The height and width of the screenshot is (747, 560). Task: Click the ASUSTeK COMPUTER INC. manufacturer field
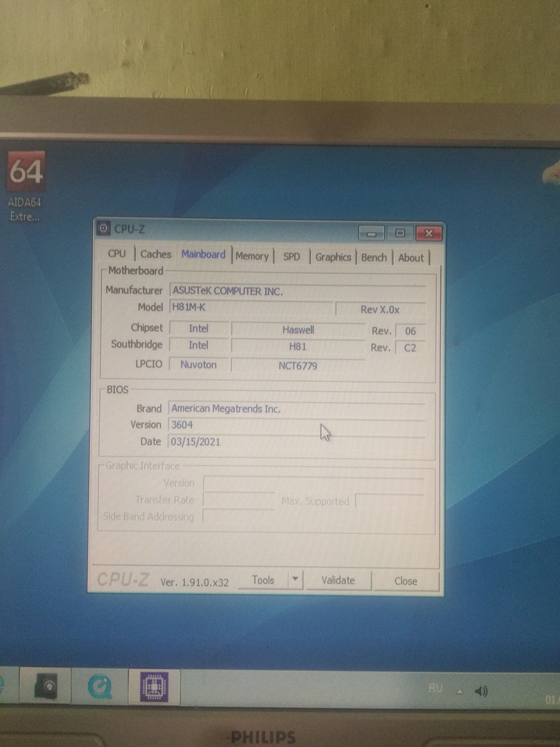(298, 291)
